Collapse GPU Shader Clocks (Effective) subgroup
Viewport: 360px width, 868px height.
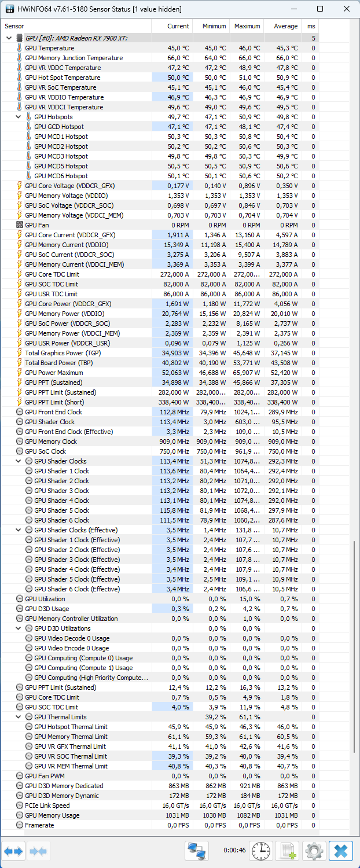pyautogui.click(x=19, y=530)
